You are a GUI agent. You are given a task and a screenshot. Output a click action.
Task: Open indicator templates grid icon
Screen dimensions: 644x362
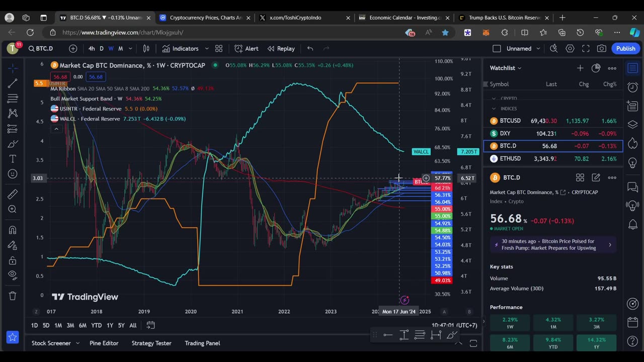[x=219, y=49]
